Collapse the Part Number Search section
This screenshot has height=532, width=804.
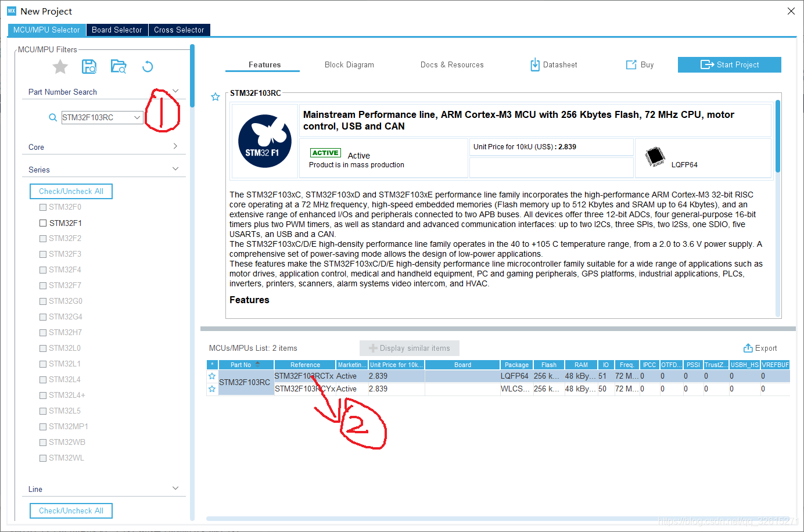(x=175, y=91)
